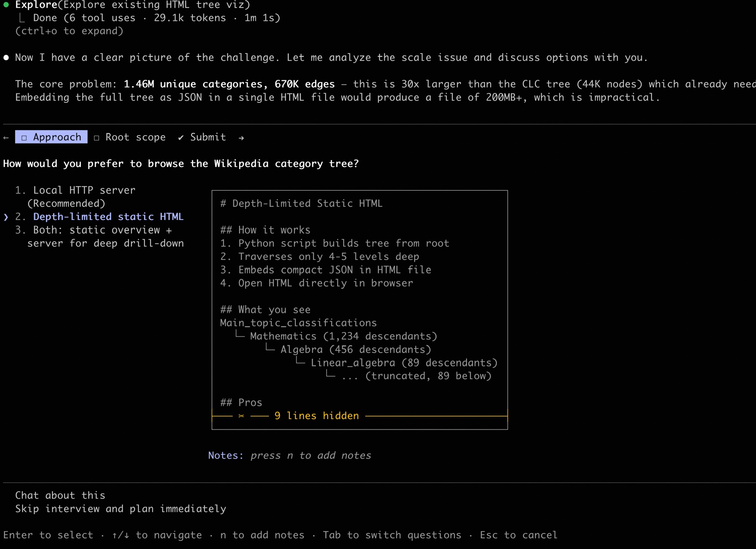Switch to the Root scope tab
Screen dimensions: 756x549
pos(135,137)
